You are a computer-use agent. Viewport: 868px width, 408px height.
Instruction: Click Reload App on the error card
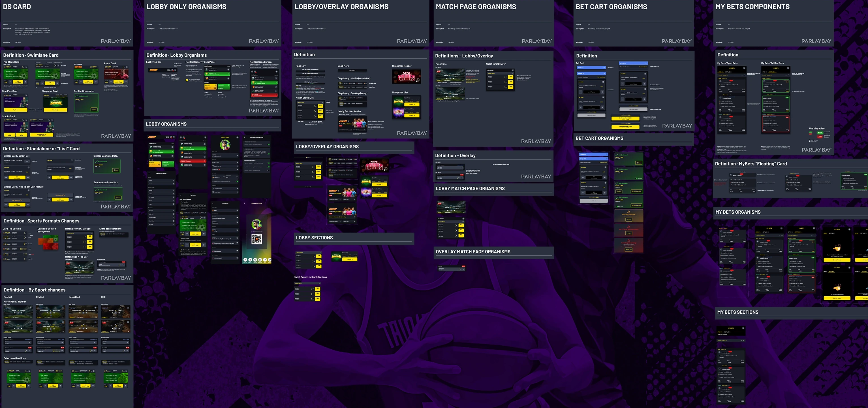(629, 250)
